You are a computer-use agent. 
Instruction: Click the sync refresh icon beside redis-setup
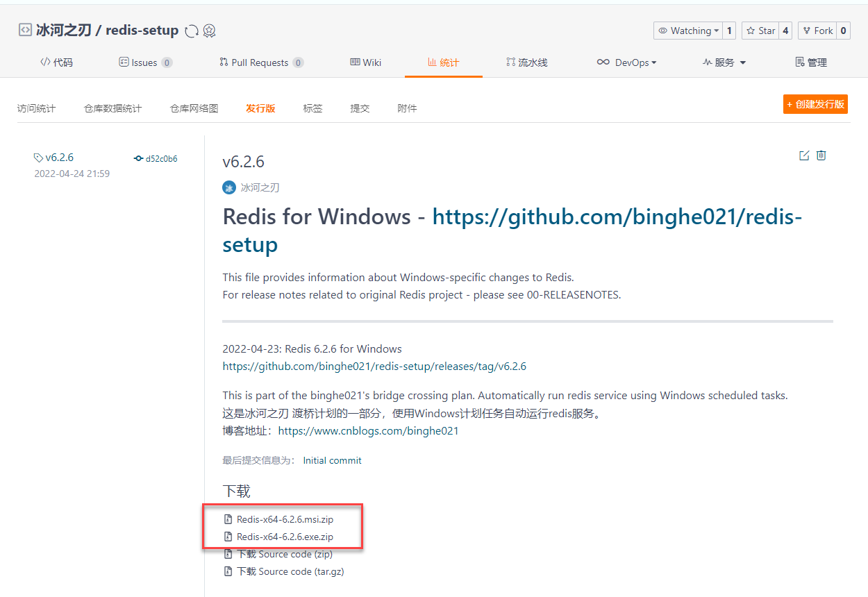(x=192, y=31)
